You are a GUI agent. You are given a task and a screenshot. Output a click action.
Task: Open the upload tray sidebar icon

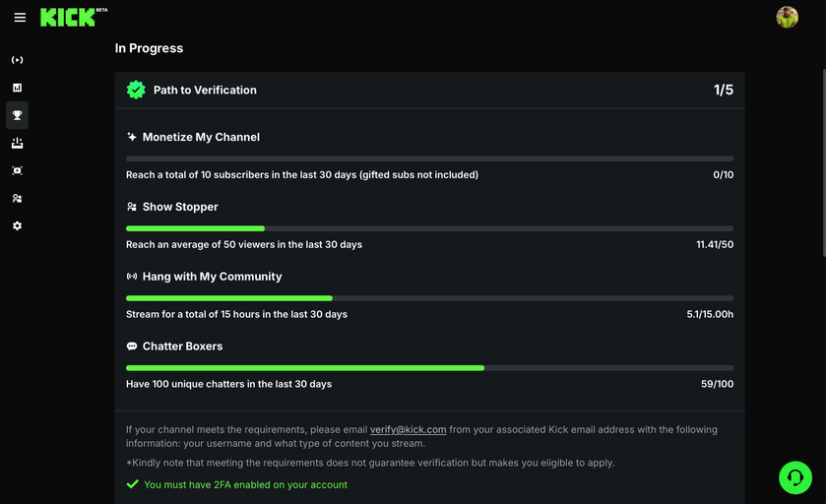click(17, 143)
